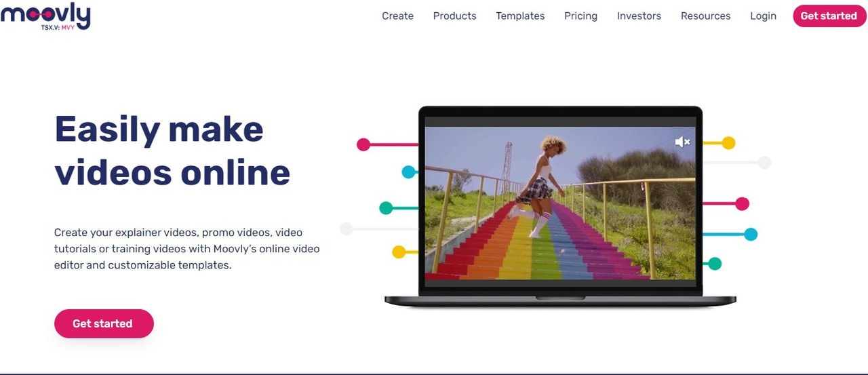The width and height of the screenshot is (868, 375).
Task: Click the Get started button below the description
Action: pyautogui.click(x=104, y=323)
